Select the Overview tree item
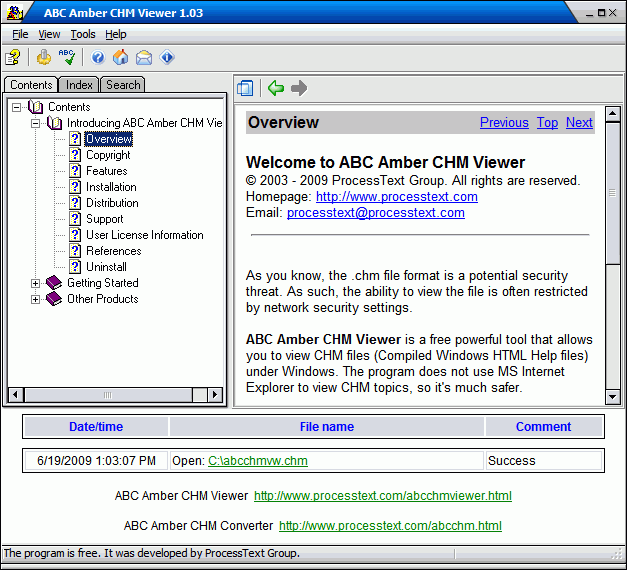The width and height of the screenshot is (627, 570). (108, 139)
